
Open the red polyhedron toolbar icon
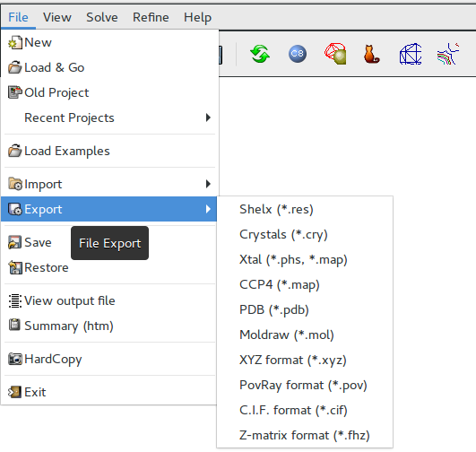[336, 54]
